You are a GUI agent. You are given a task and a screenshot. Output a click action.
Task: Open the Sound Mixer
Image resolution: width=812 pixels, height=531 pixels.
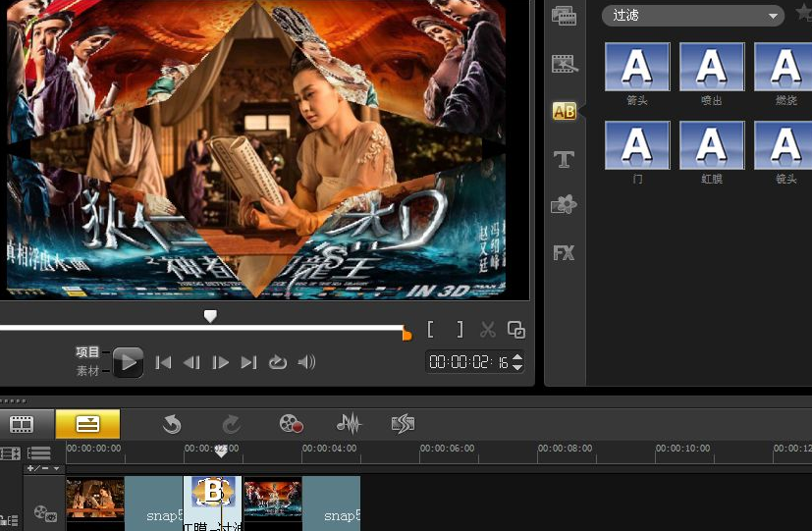pos(349,423)
